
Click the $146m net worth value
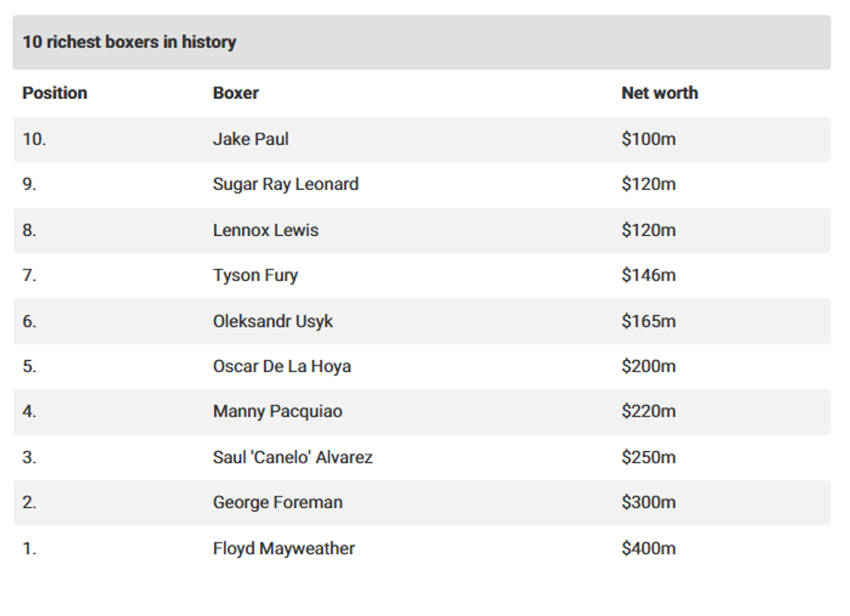(648, 275)
